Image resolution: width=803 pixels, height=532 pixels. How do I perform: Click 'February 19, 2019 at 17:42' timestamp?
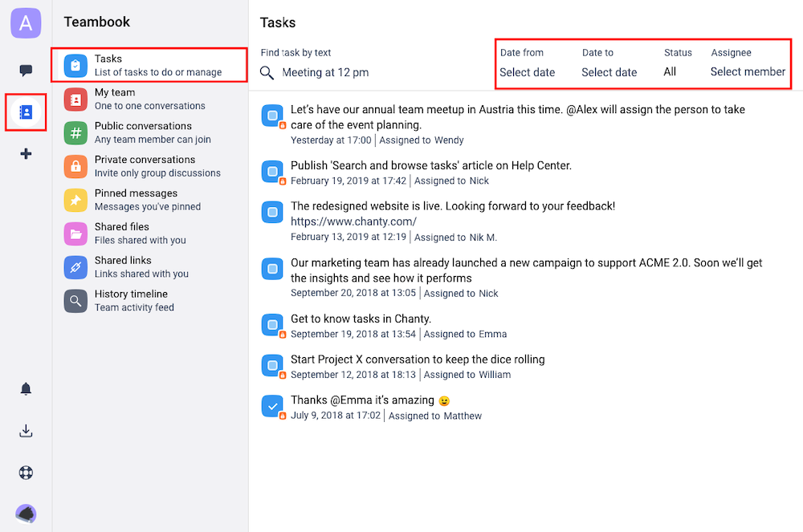click(349, 181)
